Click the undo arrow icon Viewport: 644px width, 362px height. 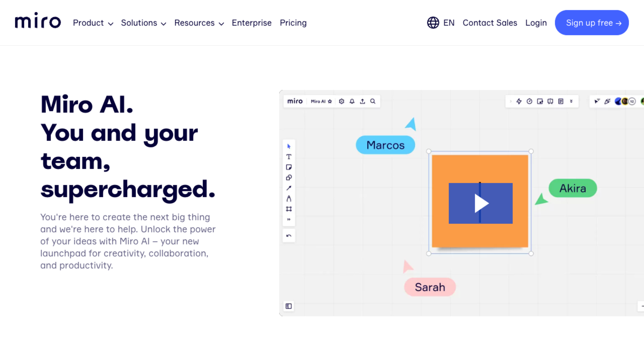click(289, 236)
